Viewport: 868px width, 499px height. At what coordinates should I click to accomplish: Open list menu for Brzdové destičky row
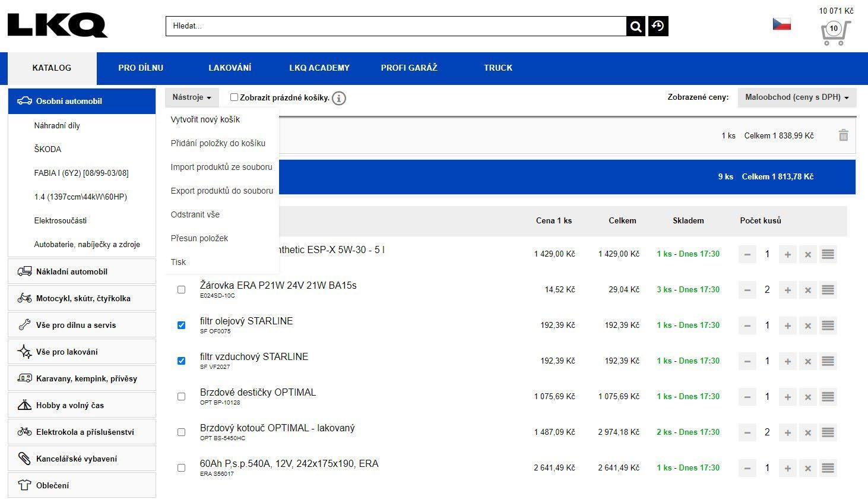tap(828, 397)
